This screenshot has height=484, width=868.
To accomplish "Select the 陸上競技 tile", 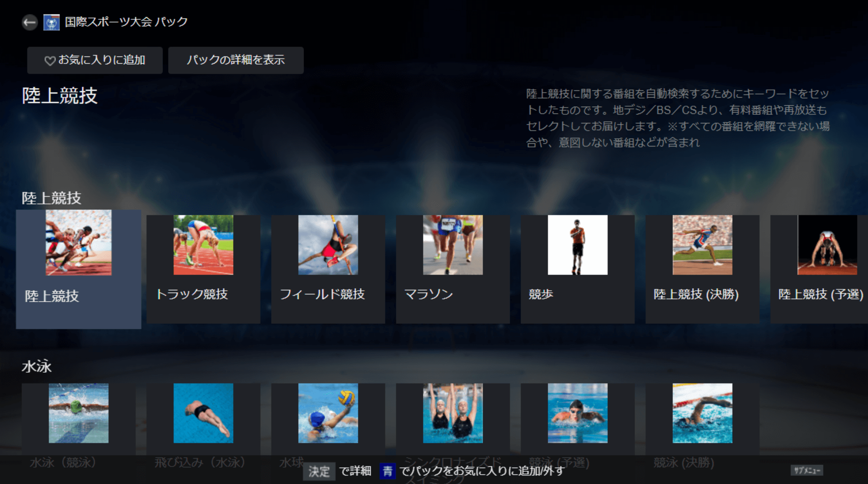I will [79, 269].
